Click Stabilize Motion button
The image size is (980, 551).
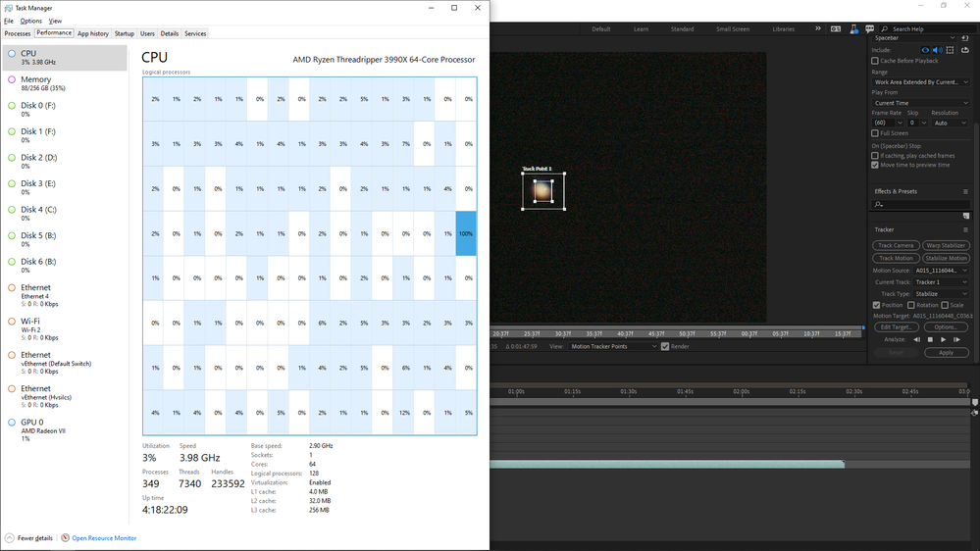click(947, 258)
